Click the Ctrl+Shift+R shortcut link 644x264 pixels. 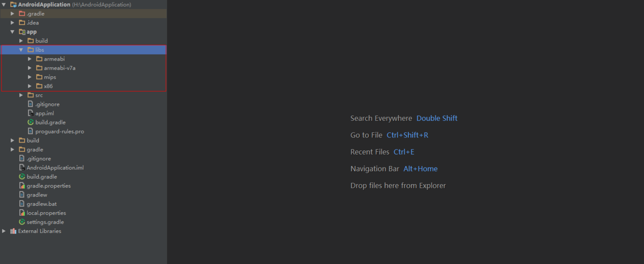(407, 135)
